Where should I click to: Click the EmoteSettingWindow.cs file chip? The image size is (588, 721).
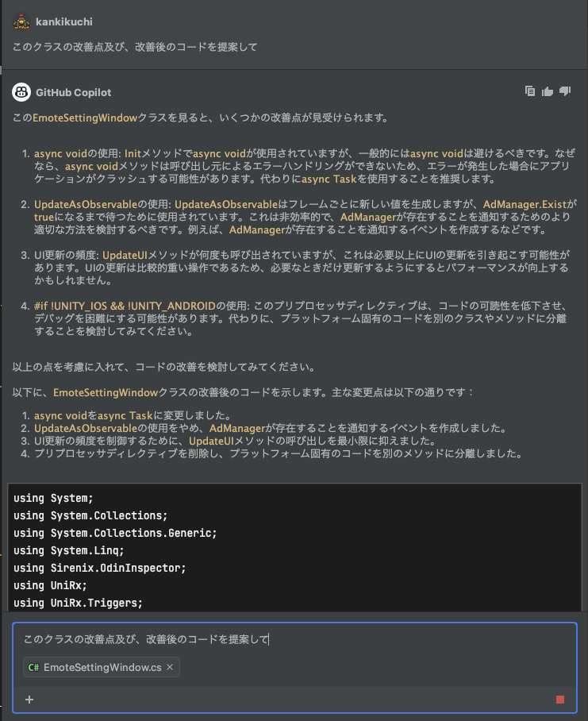[x=102, y=667]
